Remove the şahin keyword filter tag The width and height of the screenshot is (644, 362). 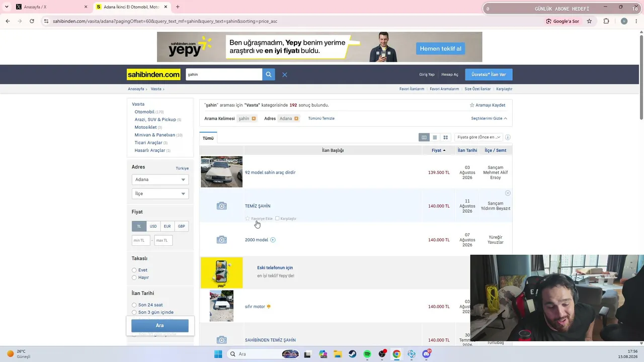point(254,119)
